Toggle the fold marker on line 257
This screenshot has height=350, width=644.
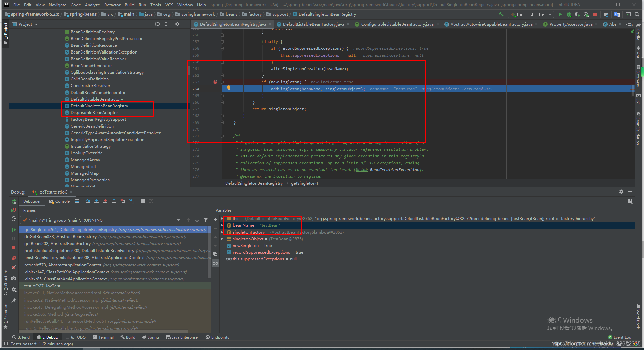pos(222,42)
